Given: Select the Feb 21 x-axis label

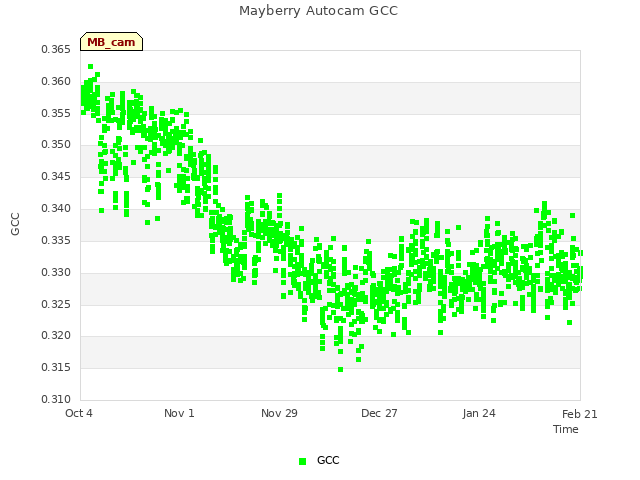Looking at the screenshot, I should [580, 414].
